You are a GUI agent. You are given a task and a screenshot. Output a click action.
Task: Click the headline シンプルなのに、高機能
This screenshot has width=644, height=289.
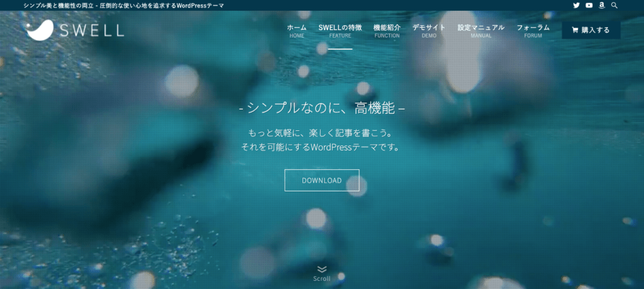point(322,108)
